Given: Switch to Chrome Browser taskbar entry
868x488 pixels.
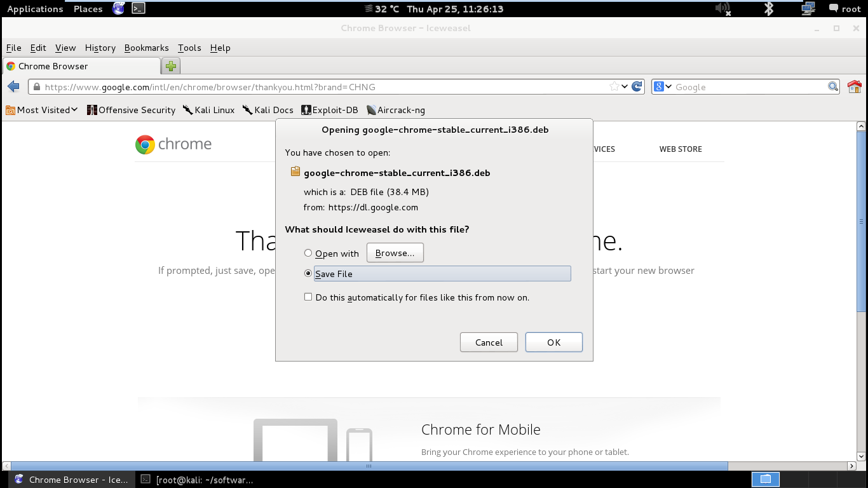Looking at the screenshot, I should (x=72, y=480).
